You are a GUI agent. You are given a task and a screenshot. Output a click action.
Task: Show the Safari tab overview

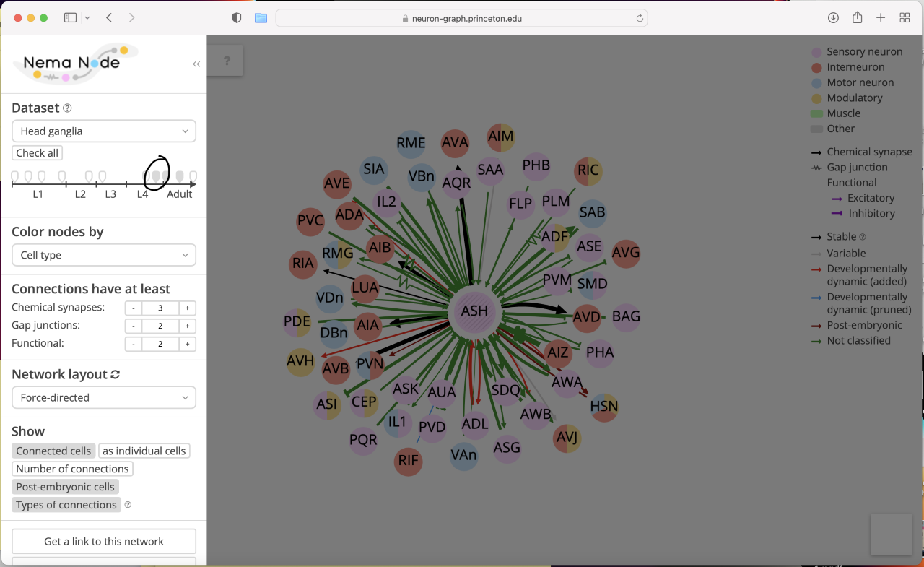tap(905, 17)
